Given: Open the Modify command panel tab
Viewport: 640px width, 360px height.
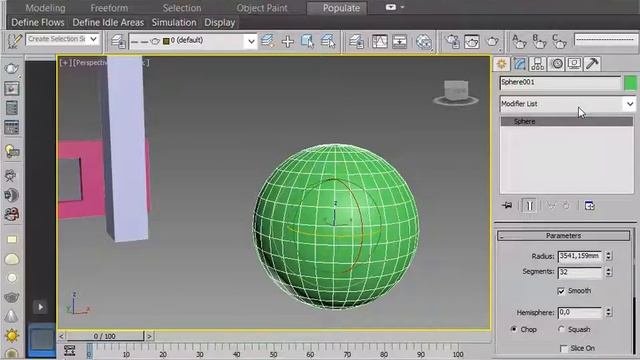Looking at the screenshot, I should [x=520, y=64].
